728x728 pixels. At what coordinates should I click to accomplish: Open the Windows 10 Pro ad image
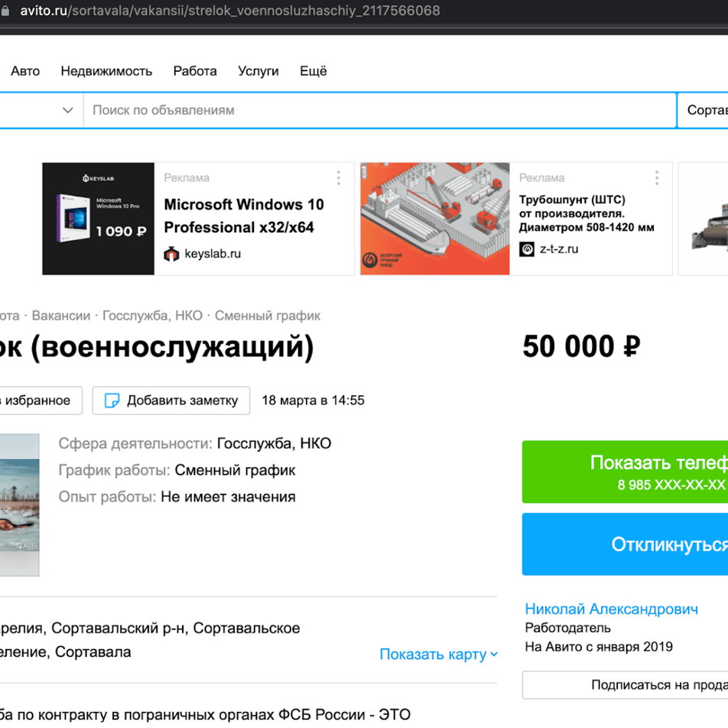99,219
